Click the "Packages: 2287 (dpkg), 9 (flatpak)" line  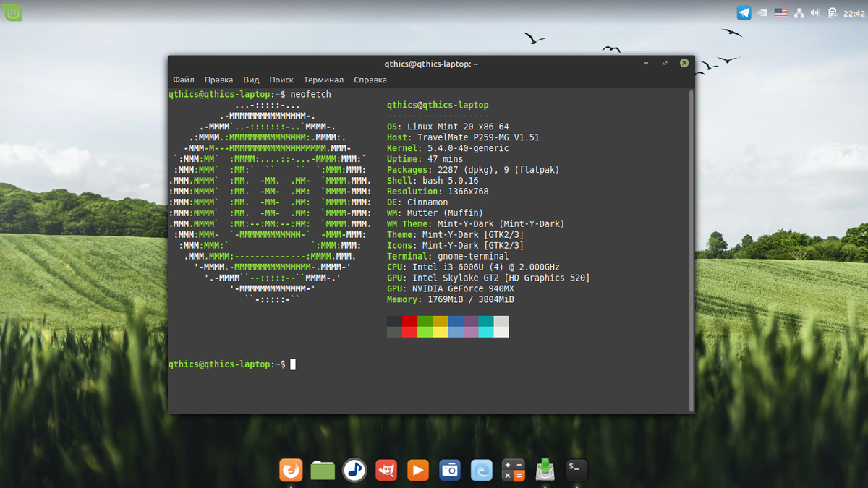[473, 170]
